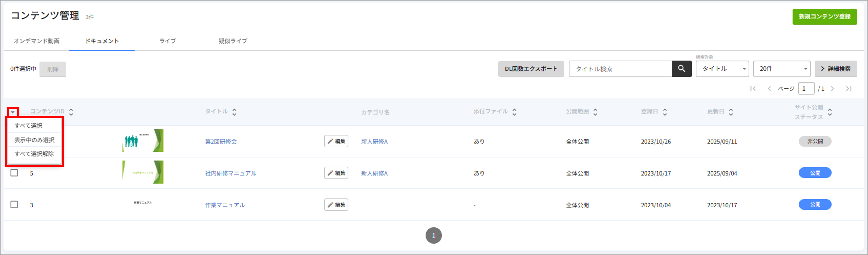Click DL回数エクスポート button
868x255 pixels.
coord(531,69)
